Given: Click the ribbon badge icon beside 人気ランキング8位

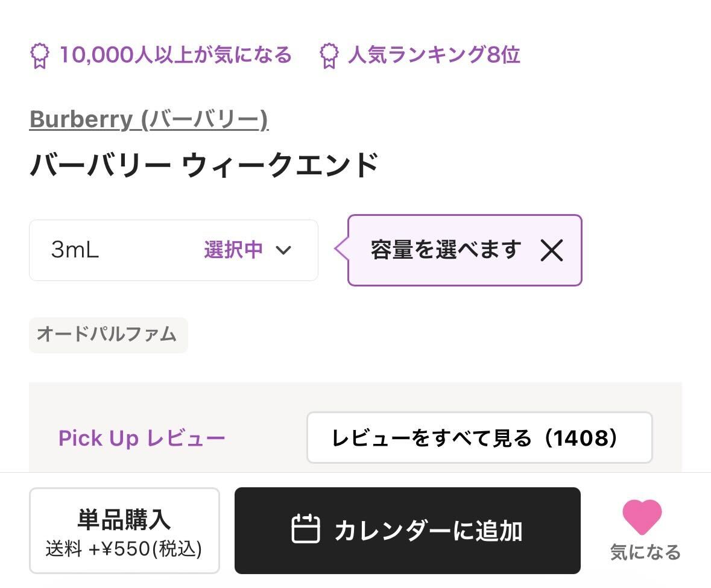Looking at the screenshot, I should click(329, 56).
